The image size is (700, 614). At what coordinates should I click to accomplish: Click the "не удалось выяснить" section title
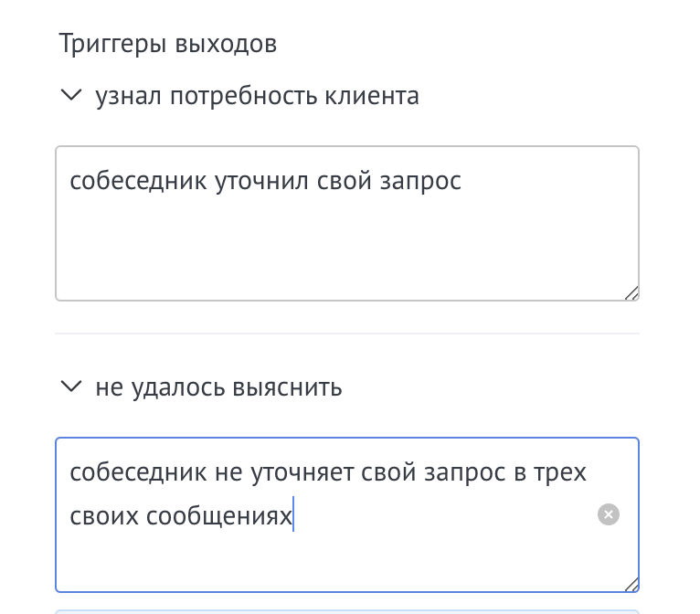[218, 386]
